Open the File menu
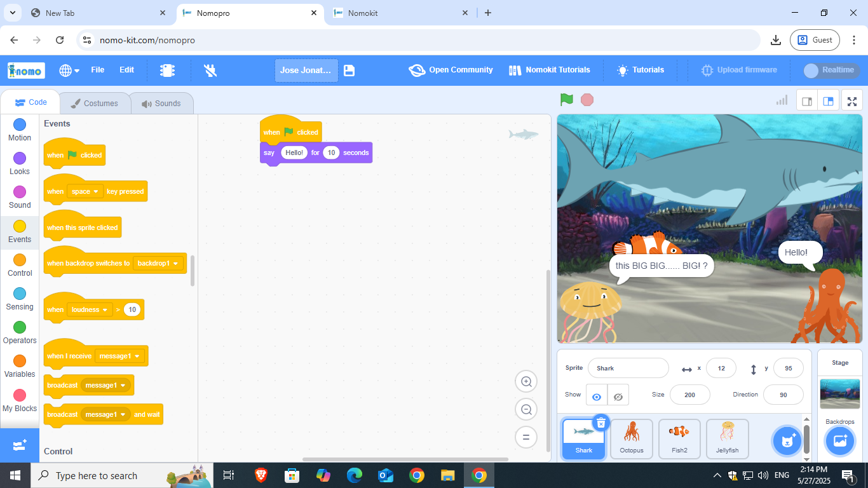868x488 pixels. click(98, 70)
